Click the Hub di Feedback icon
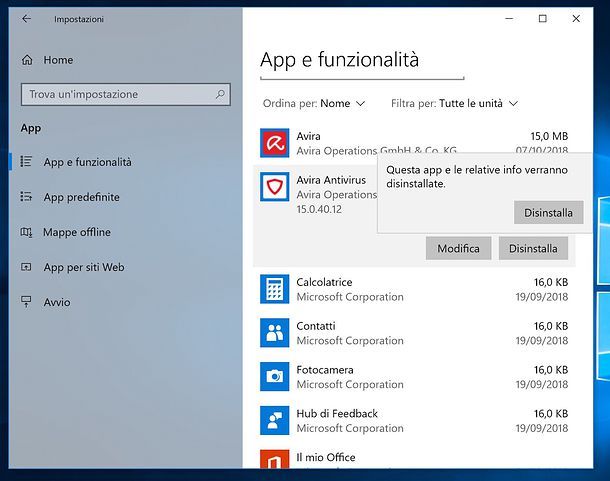The height and width of the screenshot is (481, 610). [275, 420]
